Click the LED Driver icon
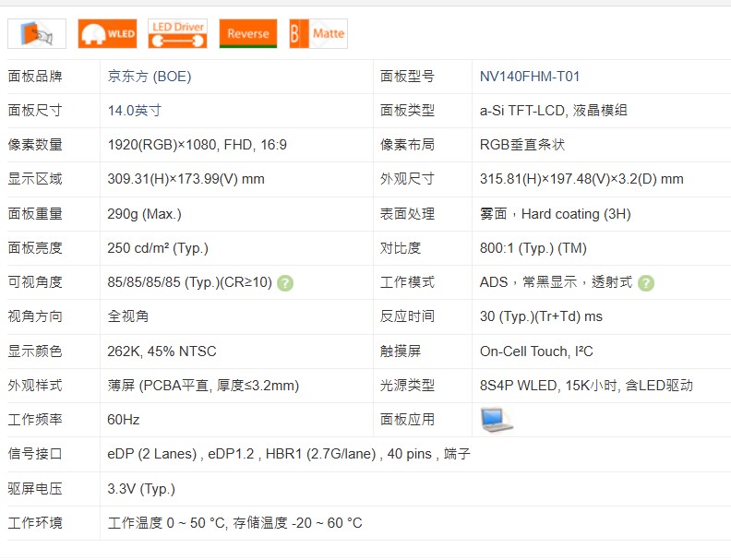 (x=177, y=33)
